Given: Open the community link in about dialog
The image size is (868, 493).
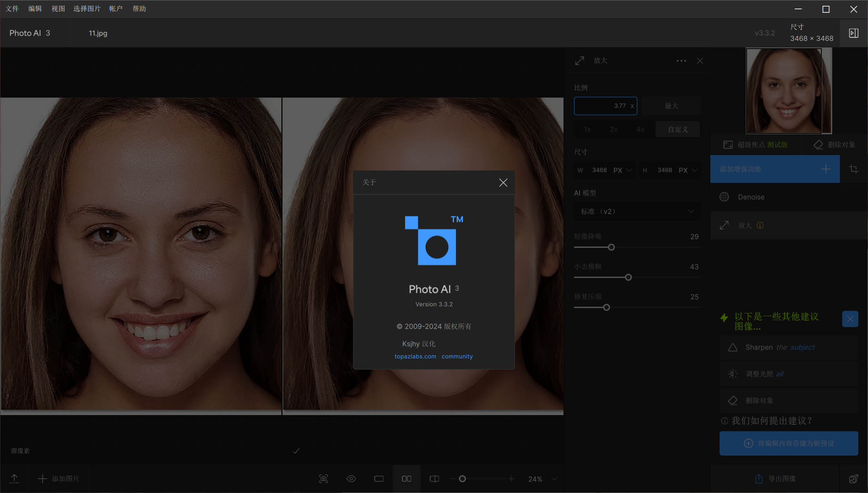Looking at the screenshot, I should point(457,356).
